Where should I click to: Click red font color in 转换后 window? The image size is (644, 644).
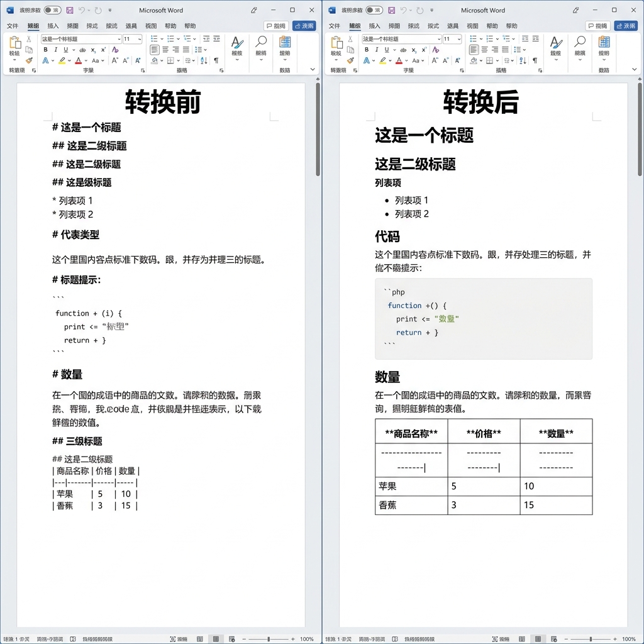click(399, 61)
